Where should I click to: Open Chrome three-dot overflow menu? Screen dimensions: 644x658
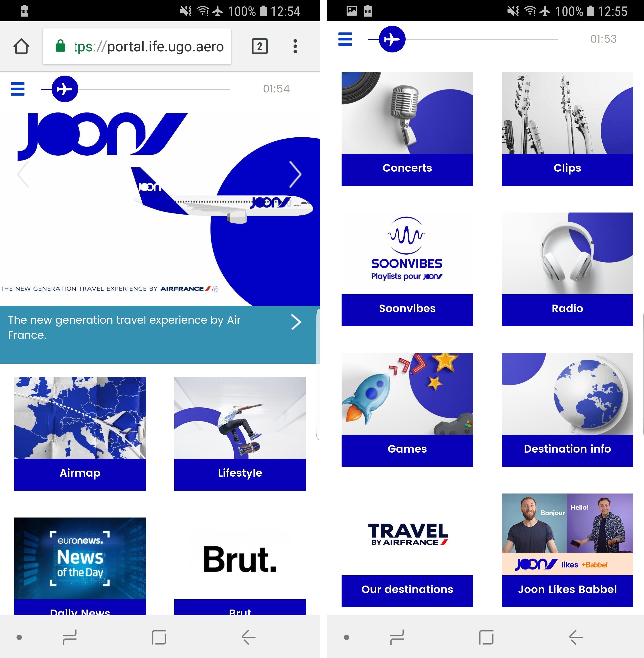coord(295,46)
